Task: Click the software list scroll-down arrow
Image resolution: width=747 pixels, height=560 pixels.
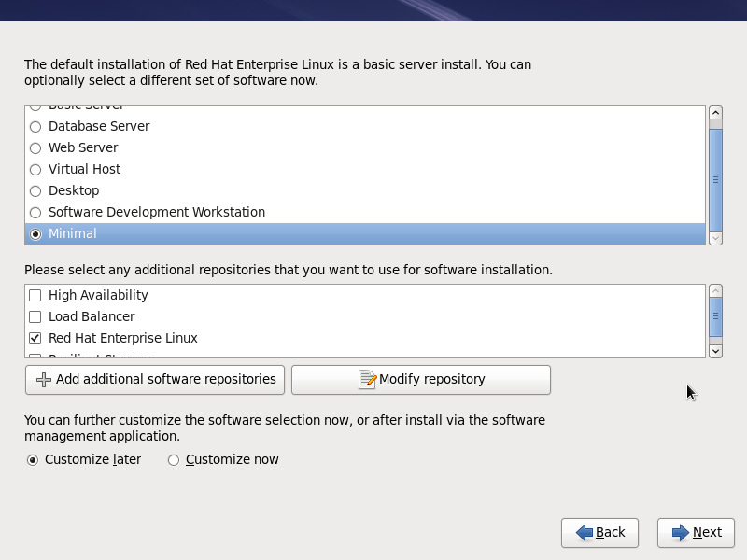Action: pos(715,238)
